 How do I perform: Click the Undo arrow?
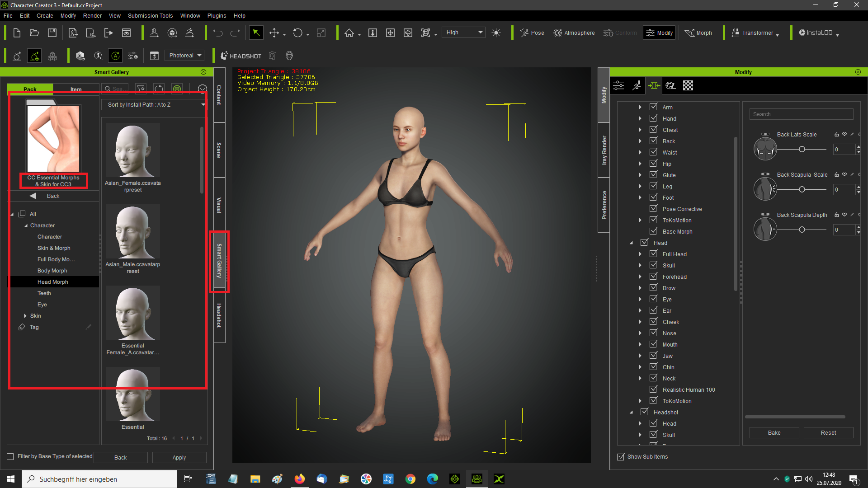pyautogui.click(x=218, y=33)
